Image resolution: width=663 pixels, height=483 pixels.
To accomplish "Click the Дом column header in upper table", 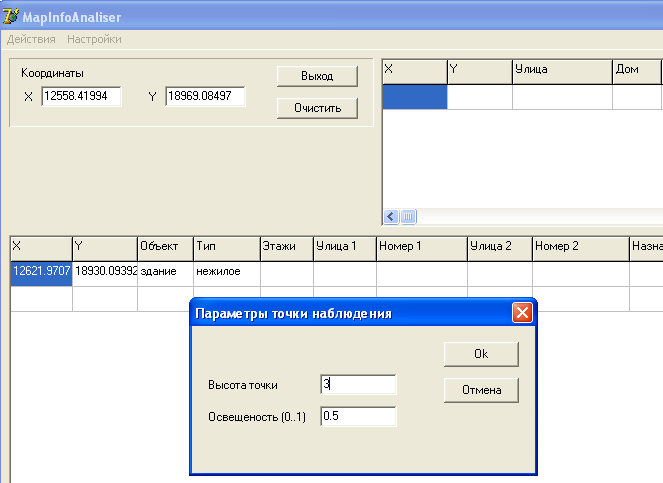I will point(637,72).
